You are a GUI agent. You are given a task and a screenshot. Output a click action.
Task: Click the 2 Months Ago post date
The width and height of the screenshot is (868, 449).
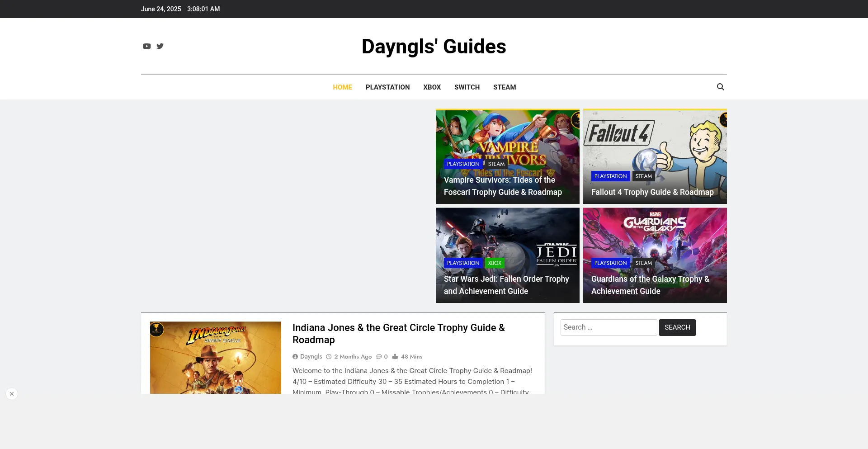pyautogui.click(x=353, y=357)
